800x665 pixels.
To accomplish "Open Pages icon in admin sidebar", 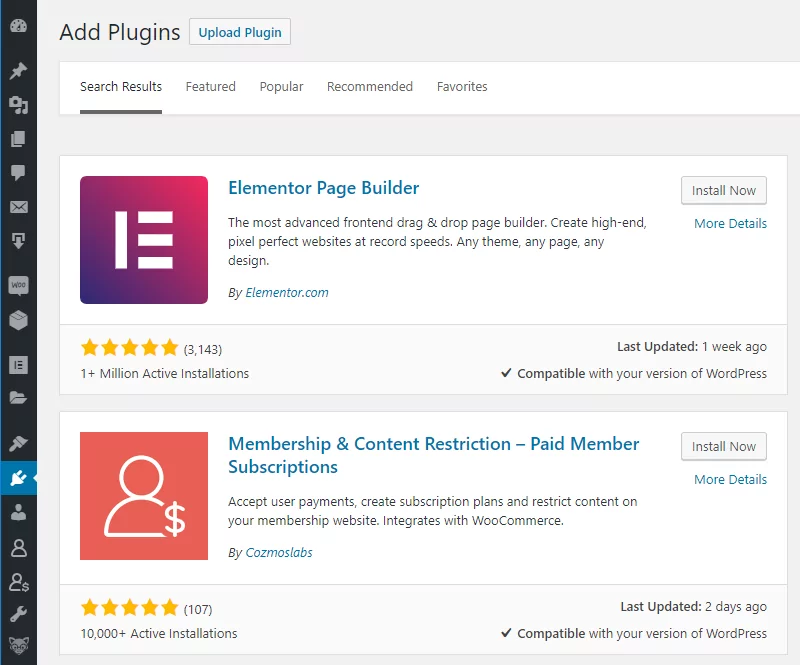I will (x=18, y=139).
